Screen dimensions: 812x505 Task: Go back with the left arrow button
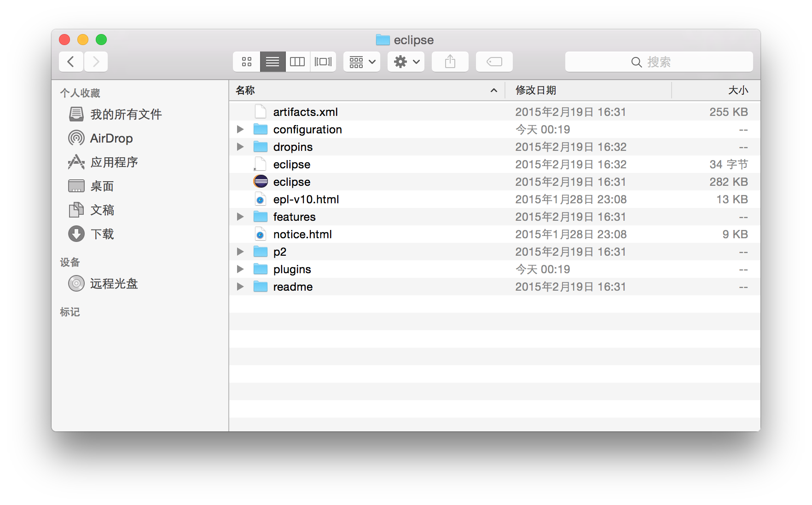pyautogui.click(x=71, y=62)
